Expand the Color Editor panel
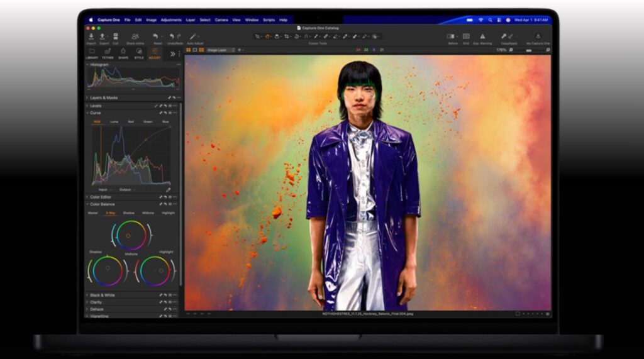 pos(101,197)
